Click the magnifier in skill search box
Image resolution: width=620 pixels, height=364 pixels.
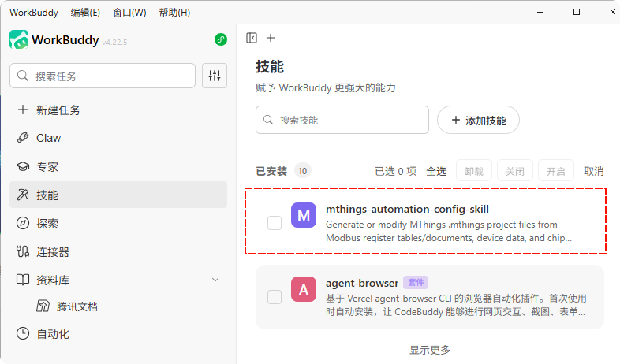(268, 120)
